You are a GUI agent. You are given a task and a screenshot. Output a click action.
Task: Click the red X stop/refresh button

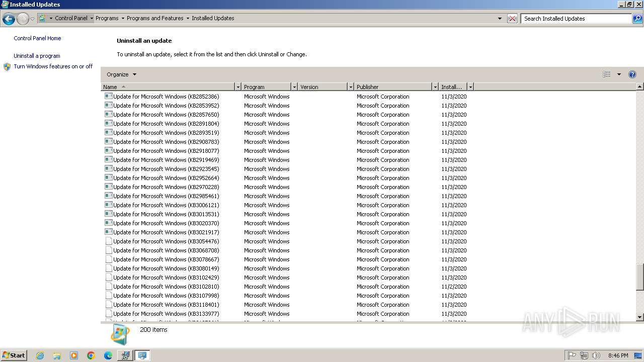coord(512,19)
